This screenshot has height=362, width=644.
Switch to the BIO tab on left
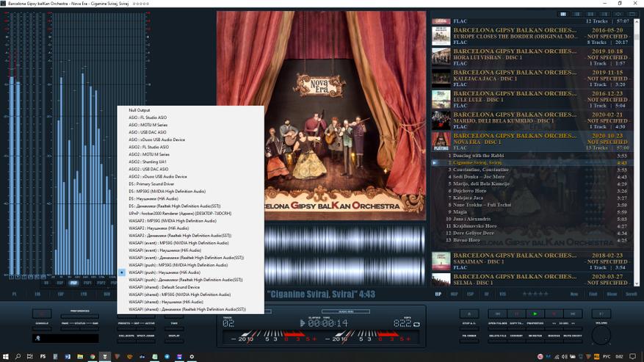(106, 294)
